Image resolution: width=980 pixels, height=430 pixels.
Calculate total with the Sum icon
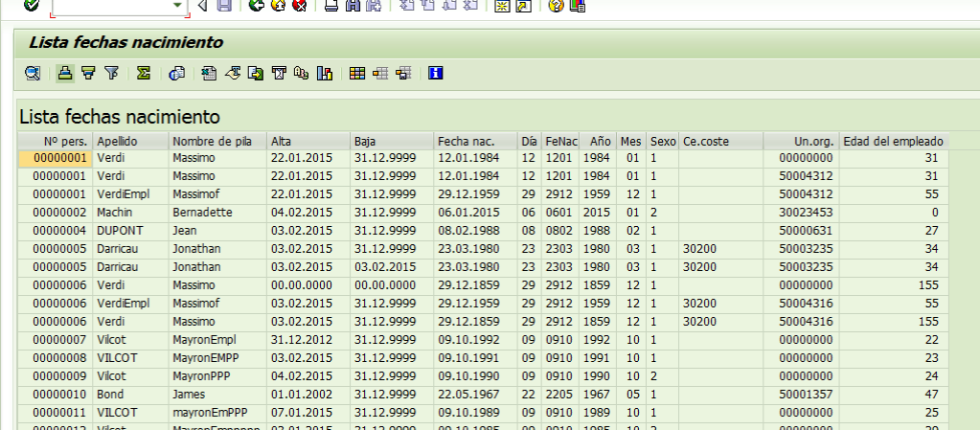(144, 73)
